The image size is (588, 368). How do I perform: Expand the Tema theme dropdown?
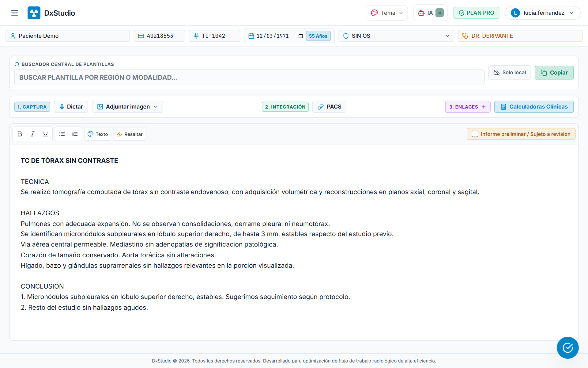387,13
